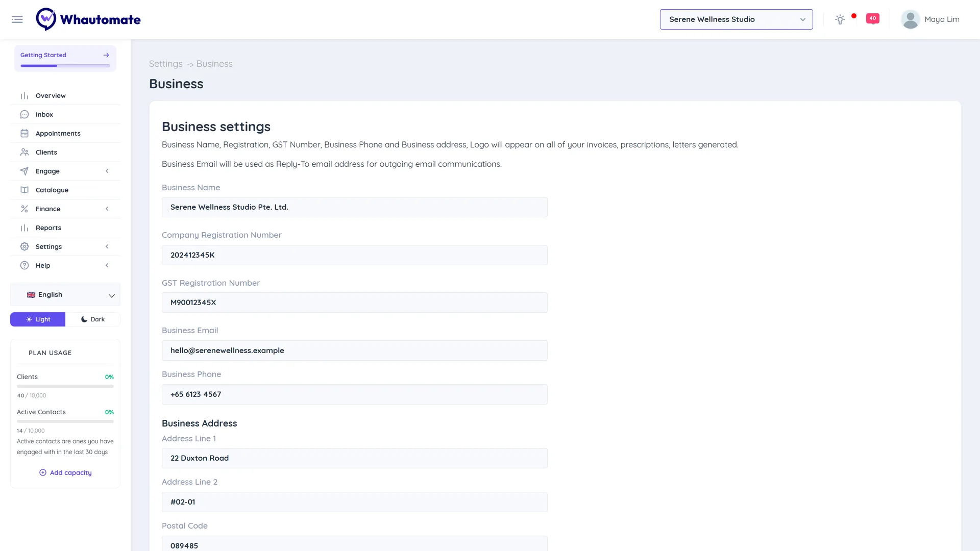
Task: Toggle the hamburger menu icon
Action: 17,19
